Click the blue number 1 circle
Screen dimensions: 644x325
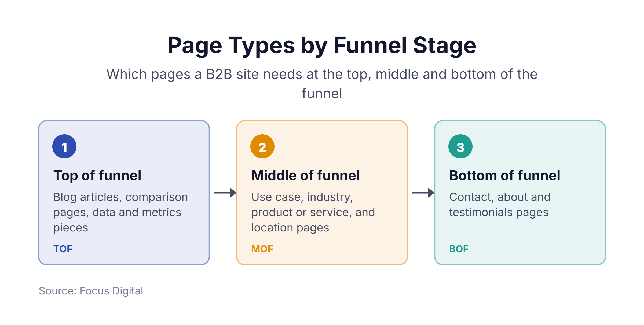tap(64, 146)
